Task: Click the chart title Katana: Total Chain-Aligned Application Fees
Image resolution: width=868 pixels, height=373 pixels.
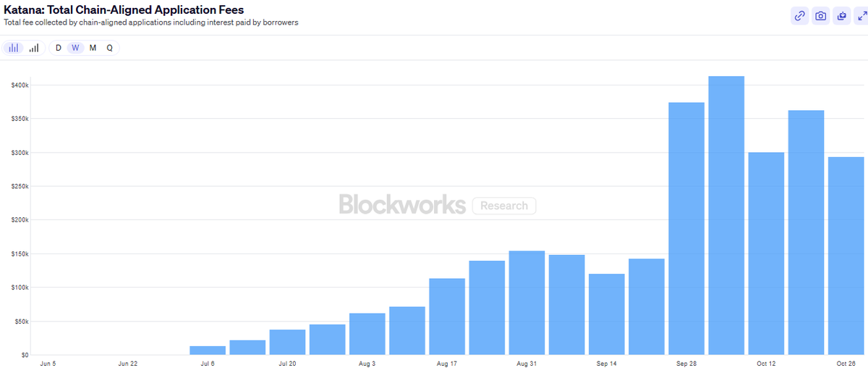Action: pyautogui.click(x=124, y=10)
